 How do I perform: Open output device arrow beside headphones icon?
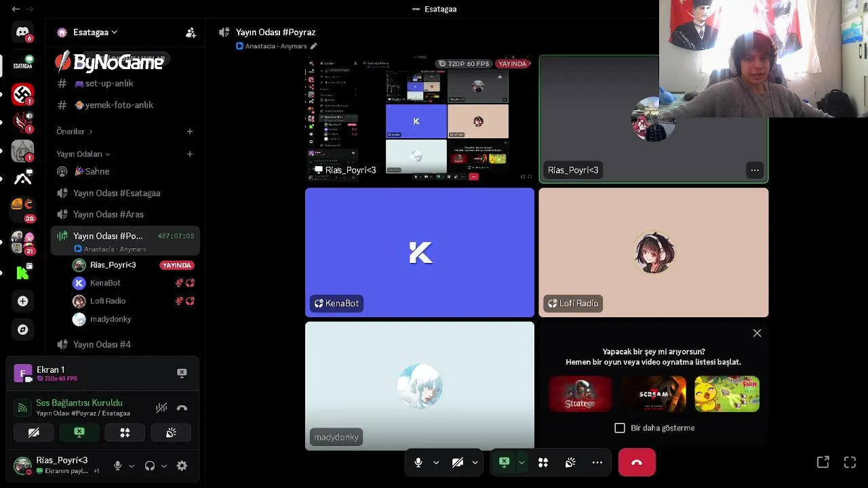tap(164, 466)
